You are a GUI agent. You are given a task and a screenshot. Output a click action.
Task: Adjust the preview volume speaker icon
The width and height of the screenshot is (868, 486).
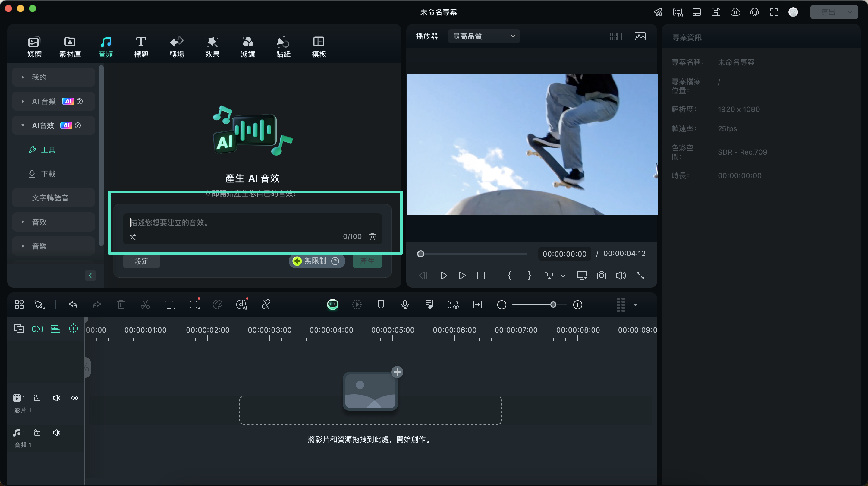pyautogui.click(x=621, y=276)
